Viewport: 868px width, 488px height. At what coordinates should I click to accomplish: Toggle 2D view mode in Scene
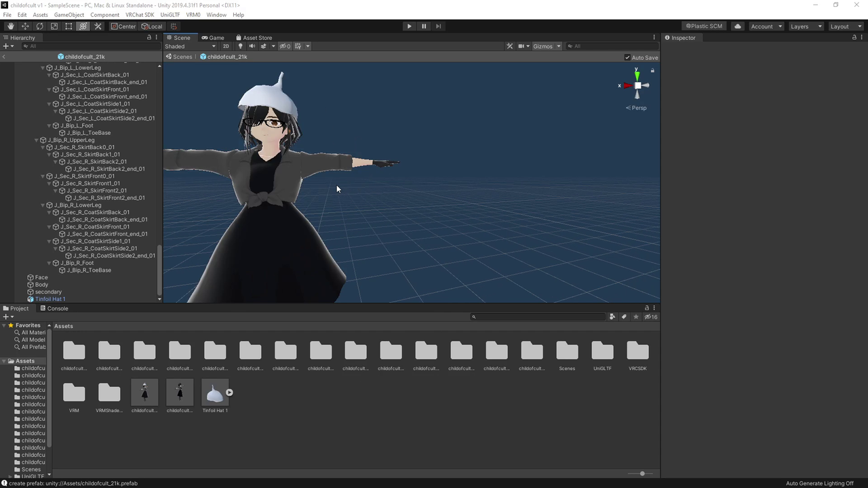(226, 46)
